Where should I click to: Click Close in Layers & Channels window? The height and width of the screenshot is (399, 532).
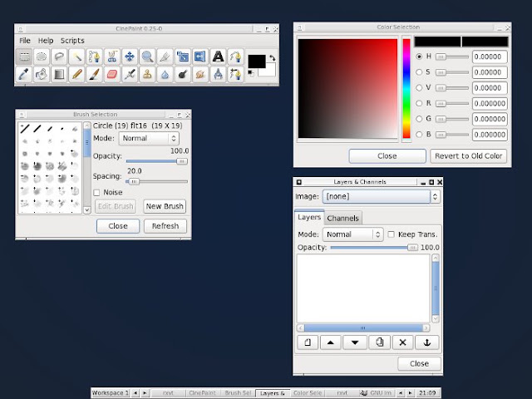419,364
